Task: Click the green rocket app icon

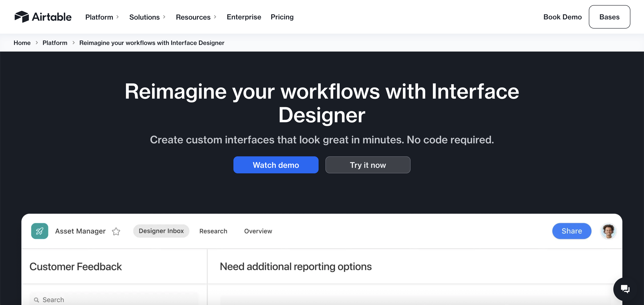Action: pos(39,231)
